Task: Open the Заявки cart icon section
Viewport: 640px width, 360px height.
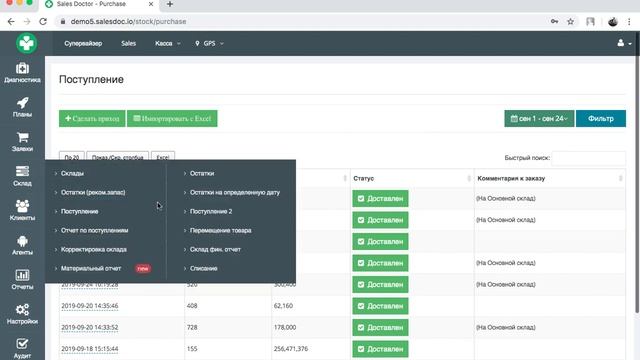Action: pos(22,142)
